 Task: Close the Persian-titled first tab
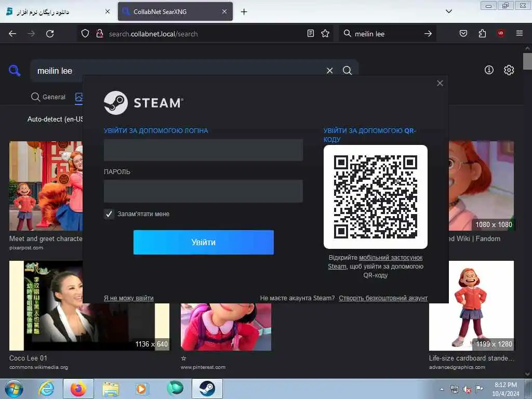[108, 11]
